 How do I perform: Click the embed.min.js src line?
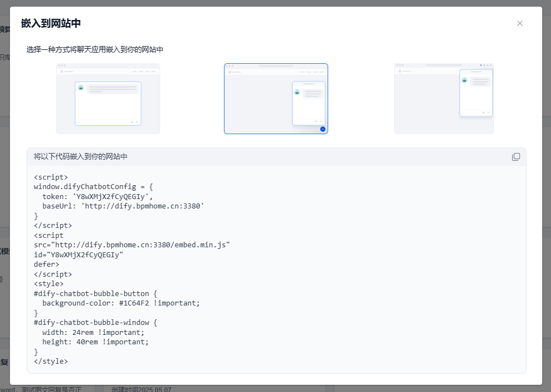click(132, 245)
